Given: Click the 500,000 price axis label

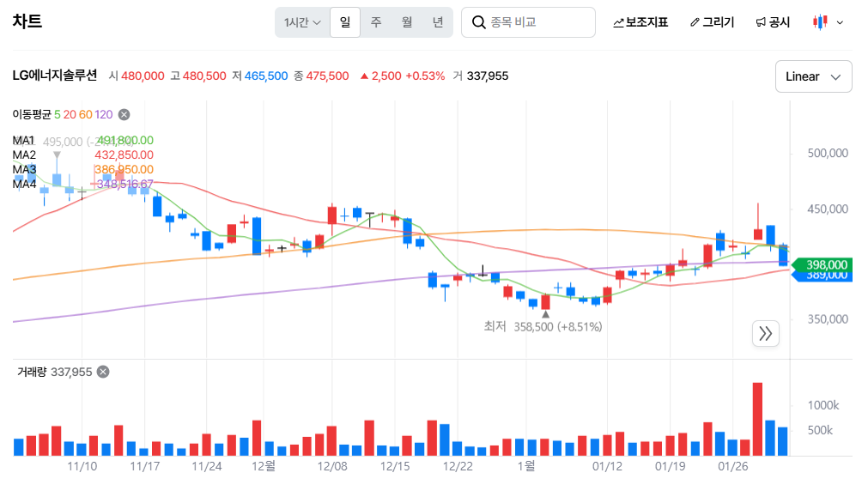Looking at the screenshot, I should tap(828, 154).
